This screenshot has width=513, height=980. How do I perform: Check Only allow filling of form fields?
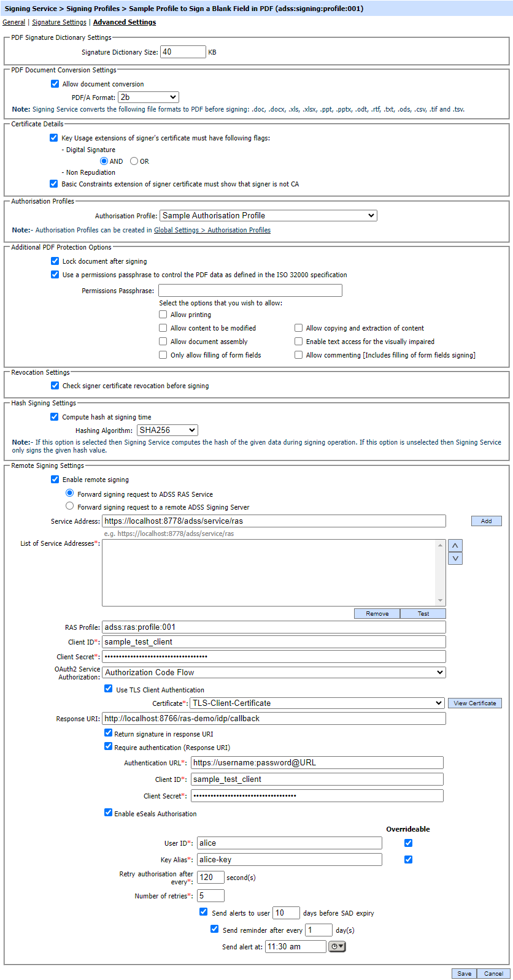[163, 354]
